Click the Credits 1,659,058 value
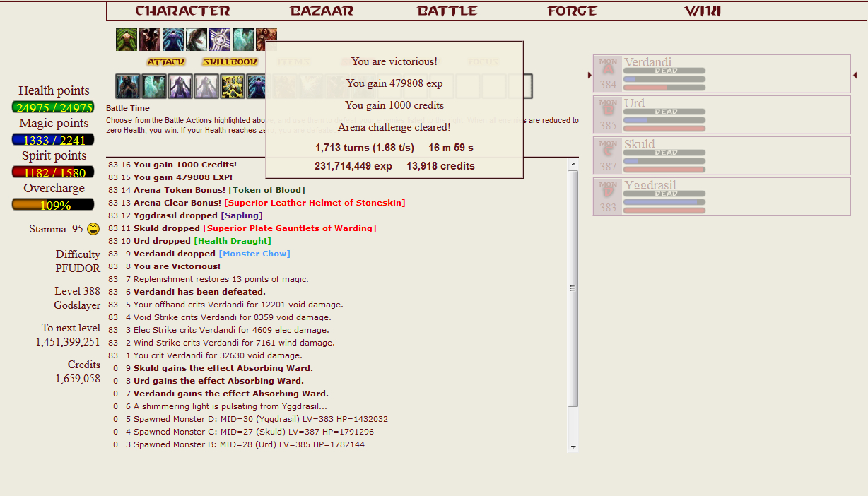 78,378
